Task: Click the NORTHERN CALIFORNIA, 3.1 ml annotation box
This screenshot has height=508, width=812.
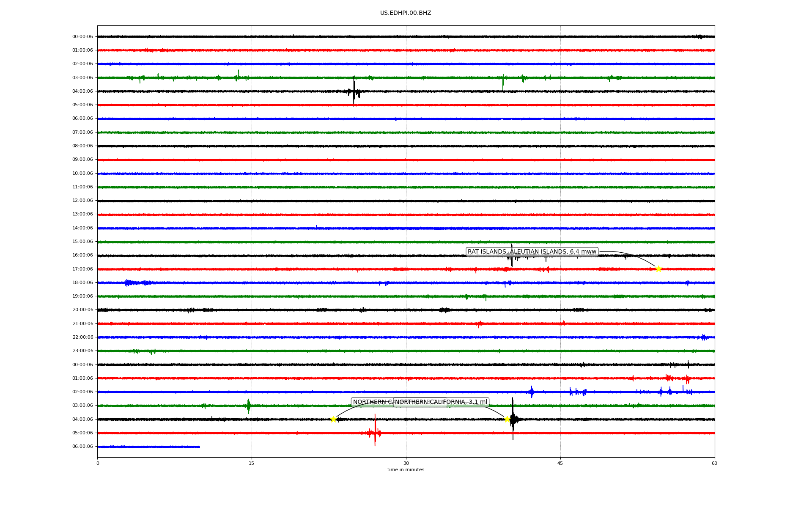Action: click(441, 402)
